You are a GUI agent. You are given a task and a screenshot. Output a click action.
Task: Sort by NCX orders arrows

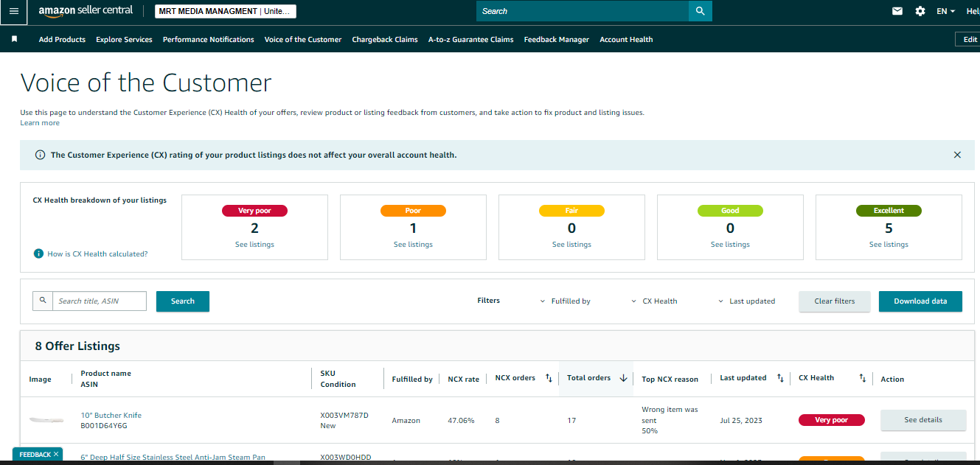coord(549,378)
